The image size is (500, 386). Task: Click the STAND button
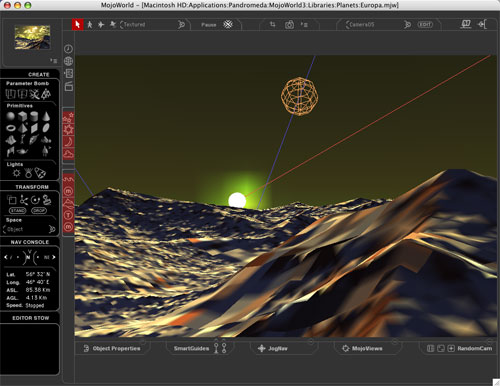tap(18, 211)
